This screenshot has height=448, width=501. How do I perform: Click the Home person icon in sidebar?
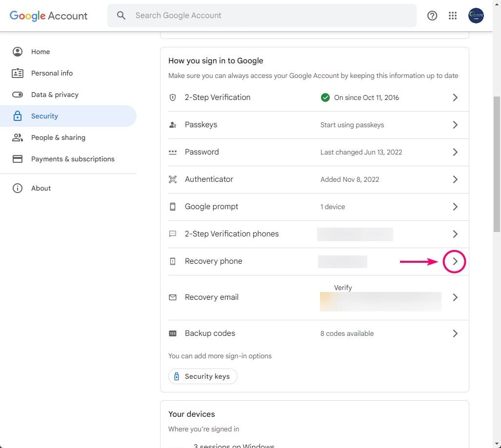[x=18, y=52]
